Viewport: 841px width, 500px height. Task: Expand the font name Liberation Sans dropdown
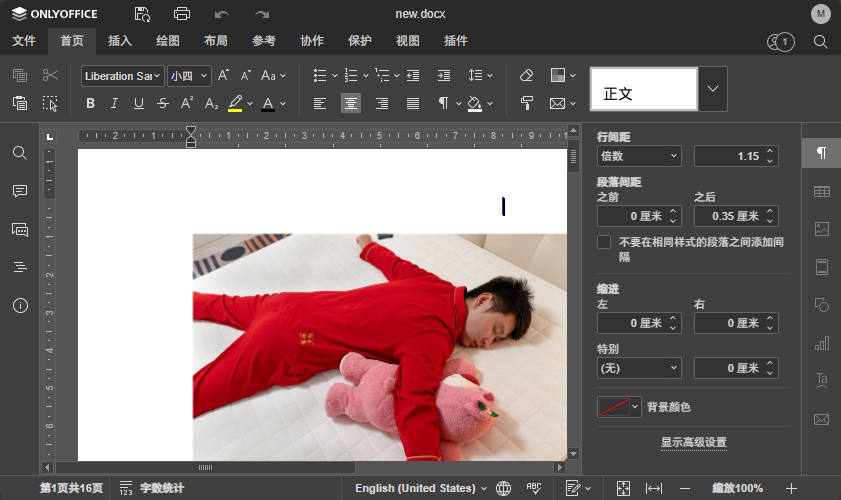[157, 76]
